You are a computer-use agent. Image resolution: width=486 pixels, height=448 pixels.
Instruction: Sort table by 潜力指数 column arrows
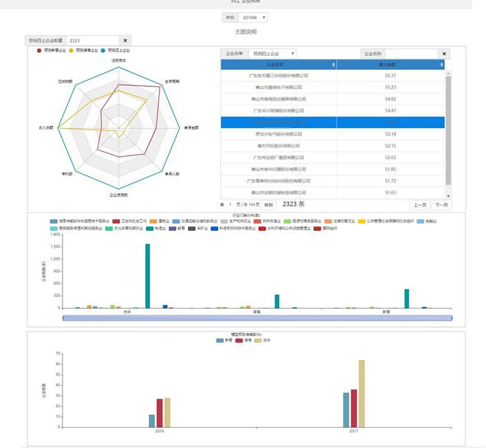coord(441,64)
